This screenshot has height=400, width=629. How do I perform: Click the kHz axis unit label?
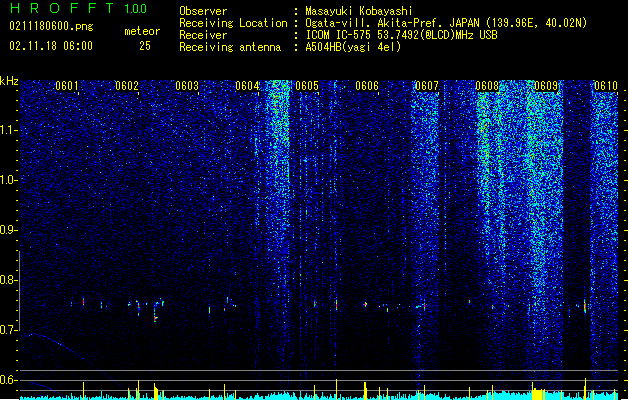9,81
